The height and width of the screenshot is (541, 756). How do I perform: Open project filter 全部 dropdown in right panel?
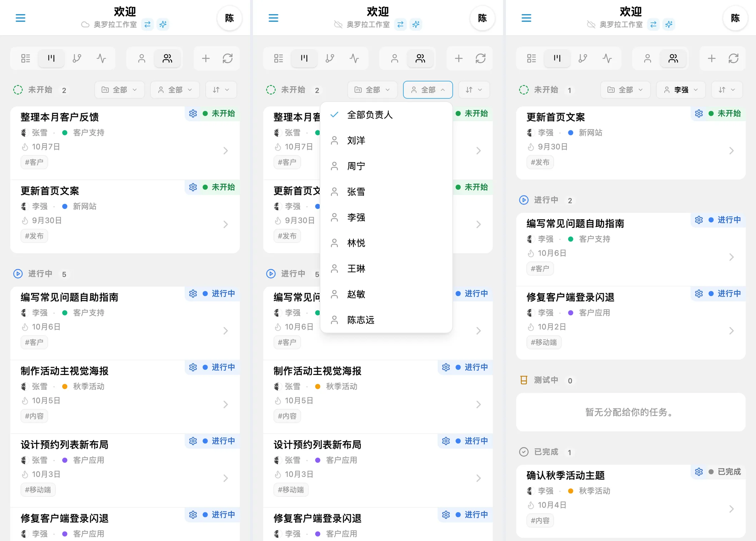[625, 90]
